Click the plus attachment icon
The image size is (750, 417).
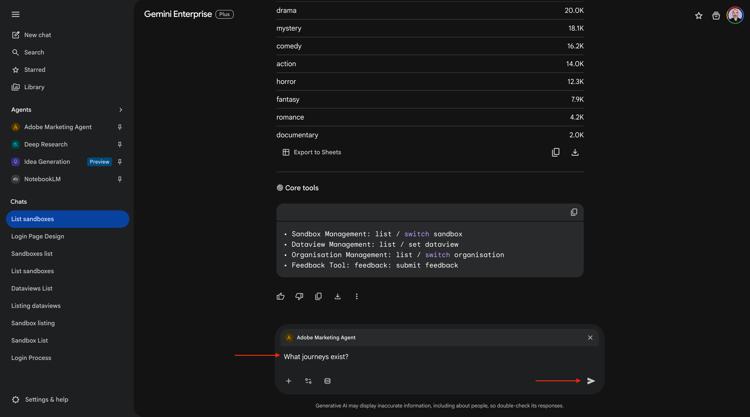click(x=289, y=381)
